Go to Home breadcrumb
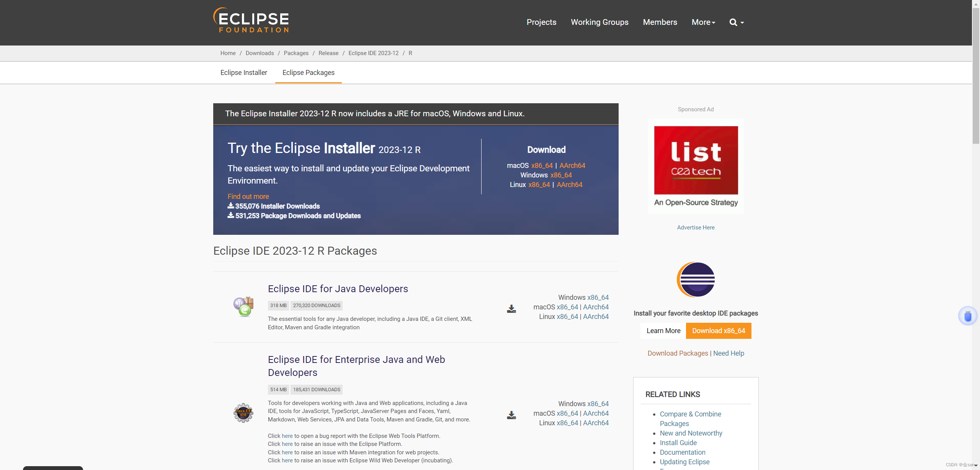The image size is (980, 470). 228,53
